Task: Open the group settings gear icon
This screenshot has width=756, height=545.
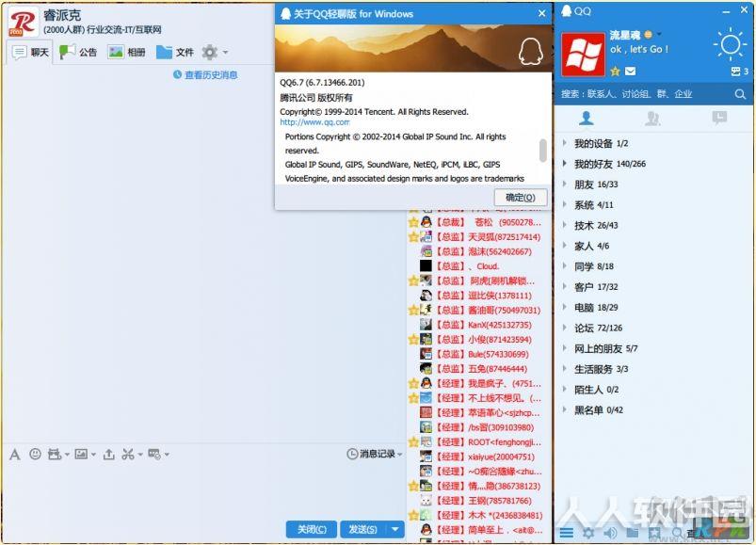Action: click(210, 52)
